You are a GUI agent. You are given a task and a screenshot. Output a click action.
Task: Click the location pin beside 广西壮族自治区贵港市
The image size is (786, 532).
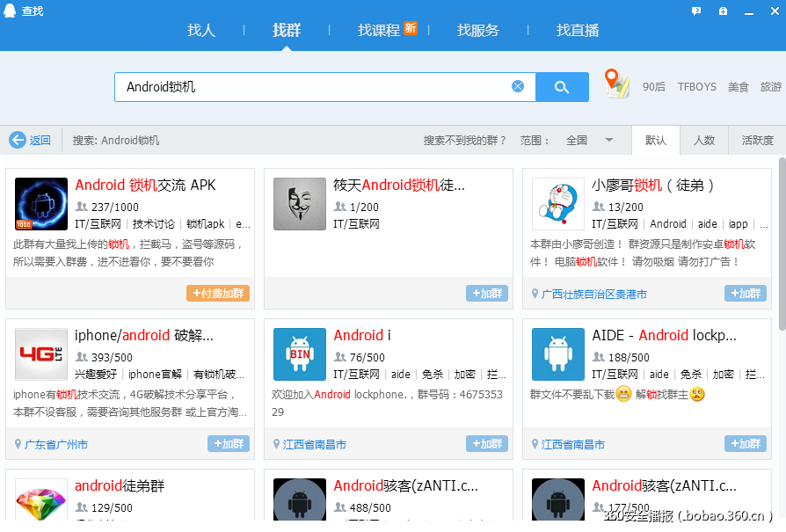(x=535, y=294)
